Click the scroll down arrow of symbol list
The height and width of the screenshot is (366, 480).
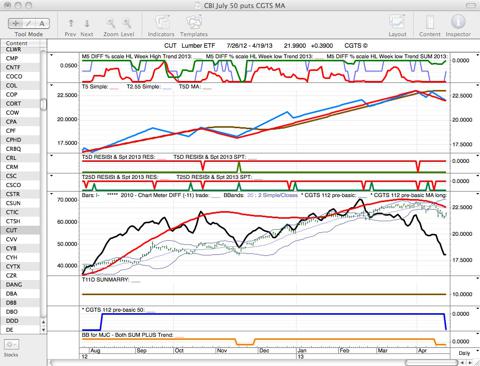43,329
